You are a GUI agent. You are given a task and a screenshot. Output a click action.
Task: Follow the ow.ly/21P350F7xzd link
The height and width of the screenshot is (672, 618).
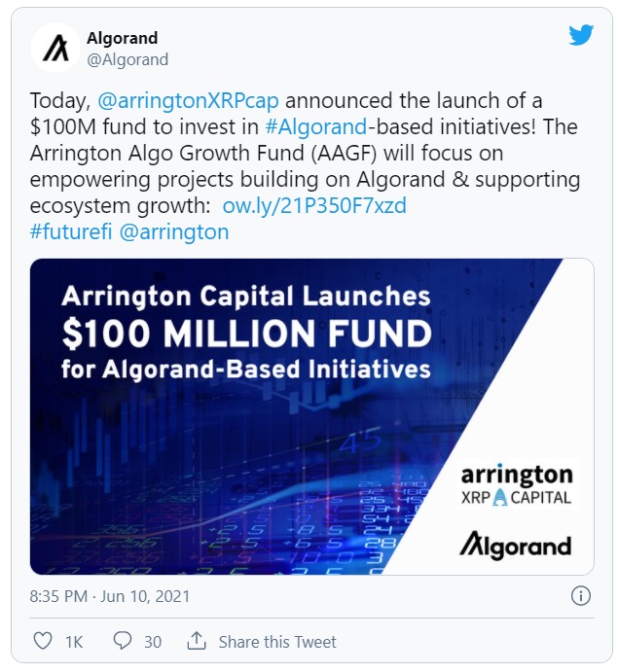[312, 206]
